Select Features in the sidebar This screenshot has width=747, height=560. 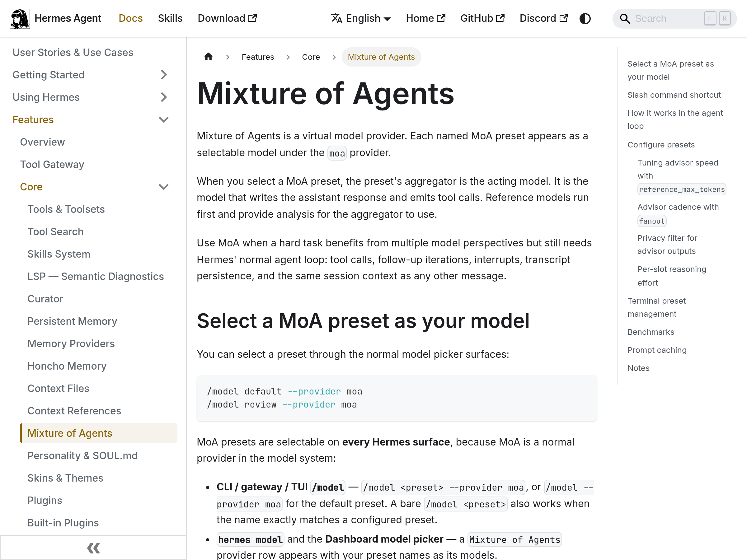click(x=33, y=119)
